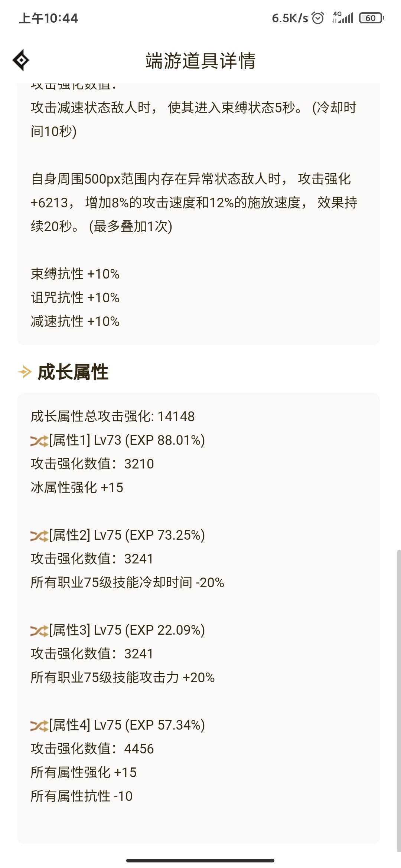Tap the shuffle icon beside 属性1
Image resolution: width=401 pixels, height=868 pixels.
coord(39,441)
